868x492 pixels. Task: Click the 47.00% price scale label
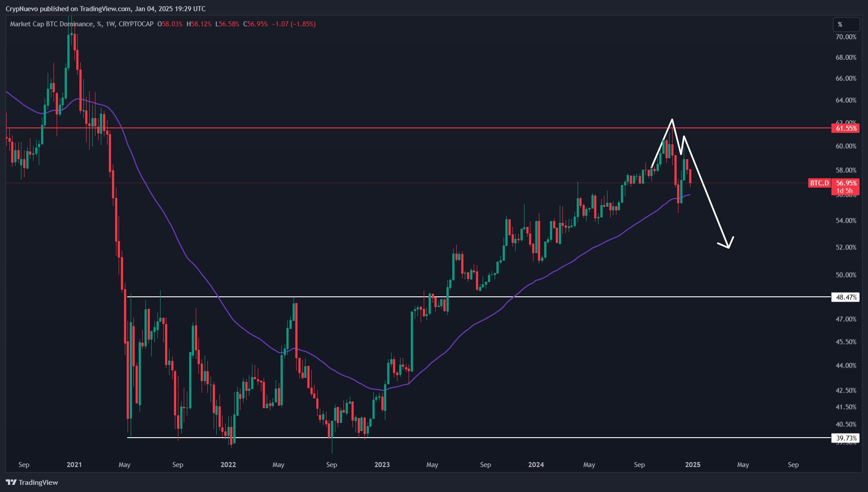tap(846, 319)
